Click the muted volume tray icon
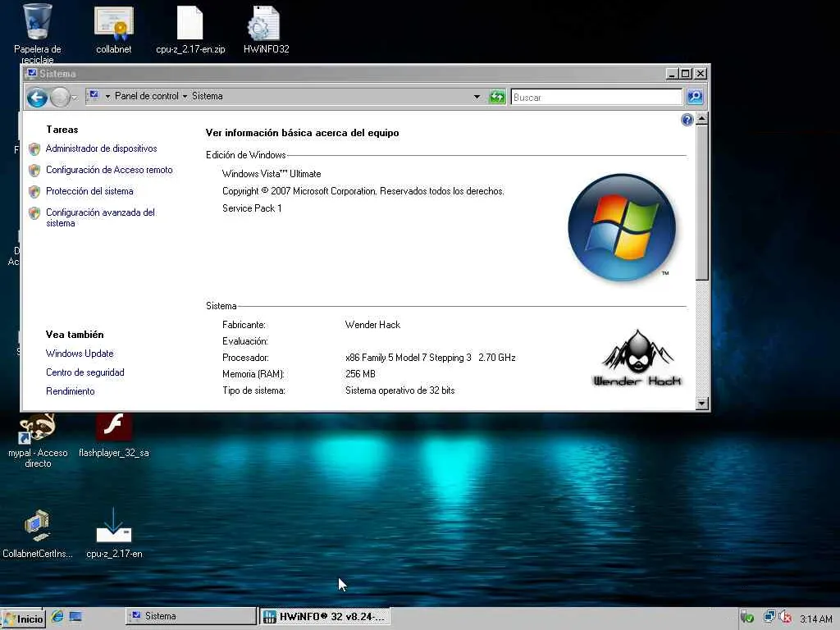840x630 pixels. tap(785, 617)
